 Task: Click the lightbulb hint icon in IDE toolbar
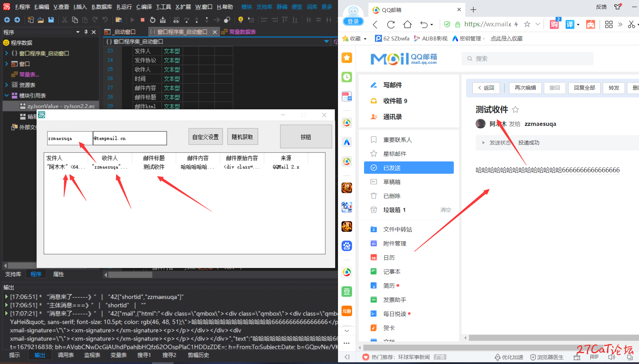(x=240, y=20)
